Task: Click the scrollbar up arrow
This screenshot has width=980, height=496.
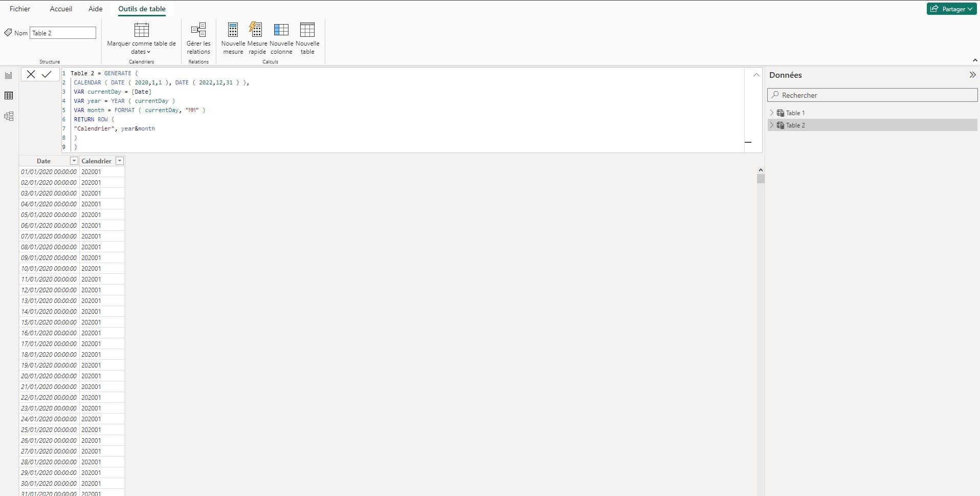Action: tap(761, 170)
